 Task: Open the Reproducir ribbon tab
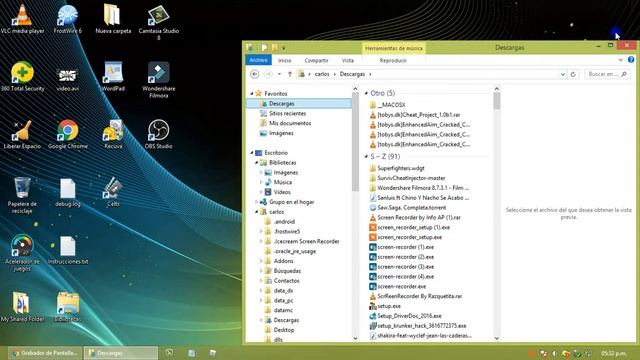point(393,60)
